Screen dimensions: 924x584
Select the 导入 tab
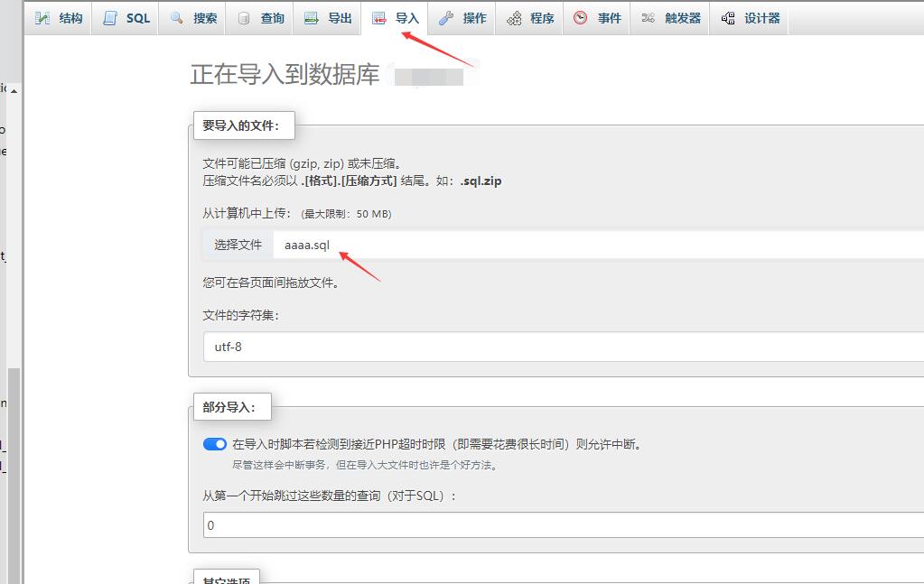point(394,18)
